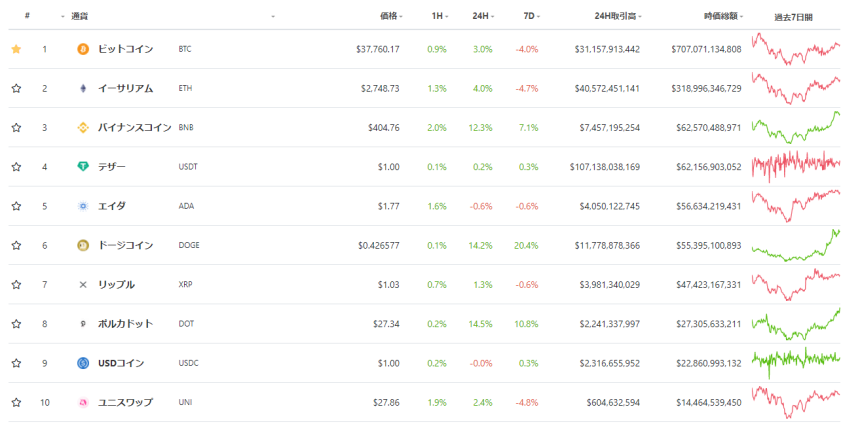Click the Ethereum diamond icon

[x=83, y=88]
